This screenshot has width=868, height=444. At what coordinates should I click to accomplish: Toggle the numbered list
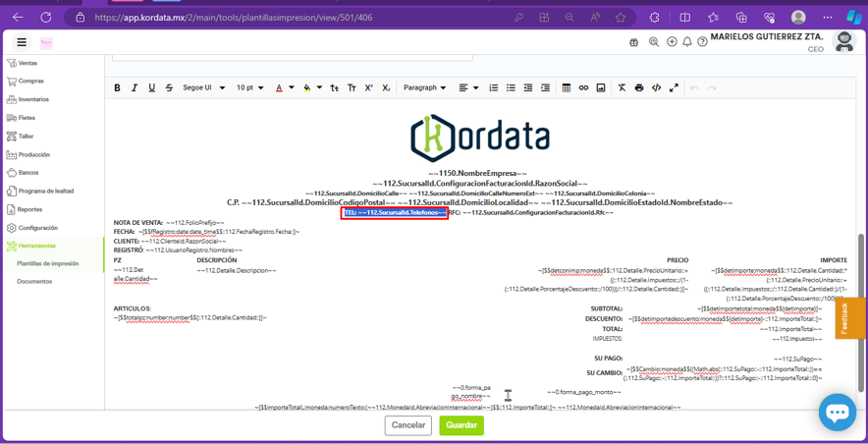[x=494, y=88]
